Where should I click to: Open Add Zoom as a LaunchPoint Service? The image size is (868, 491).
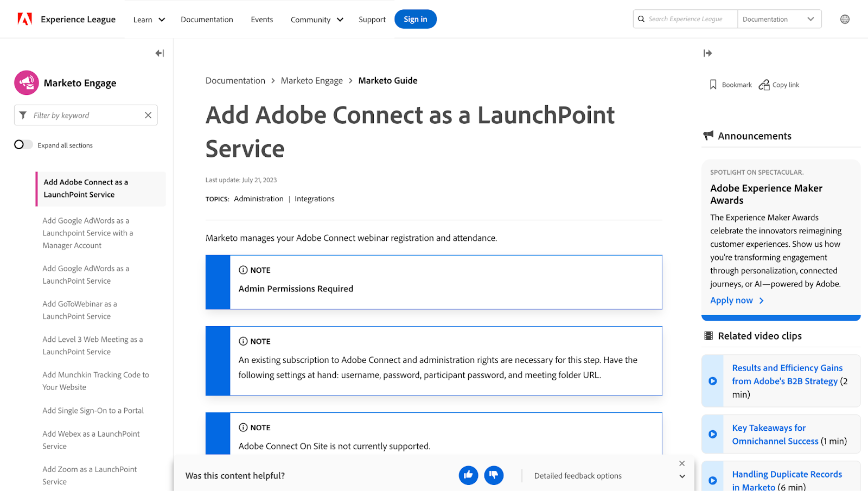click(x=90, y=475)
